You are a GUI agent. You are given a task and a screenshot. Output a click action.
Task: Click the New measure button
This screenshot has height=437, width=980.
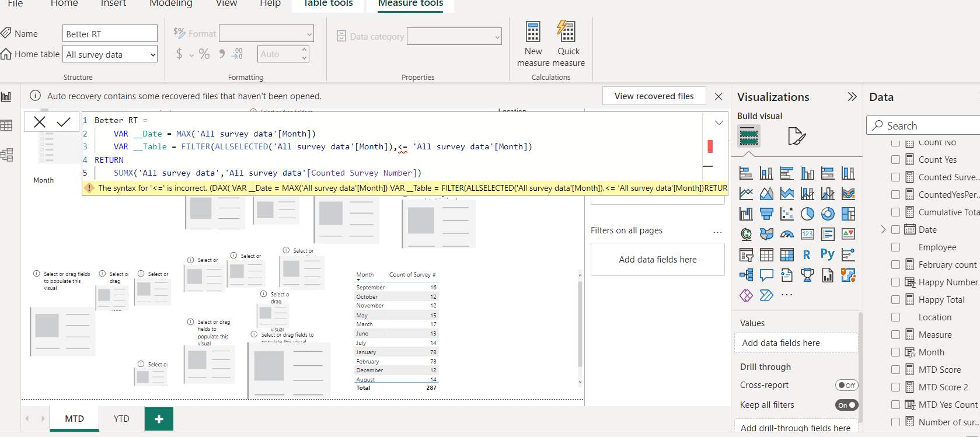[533, 44]
